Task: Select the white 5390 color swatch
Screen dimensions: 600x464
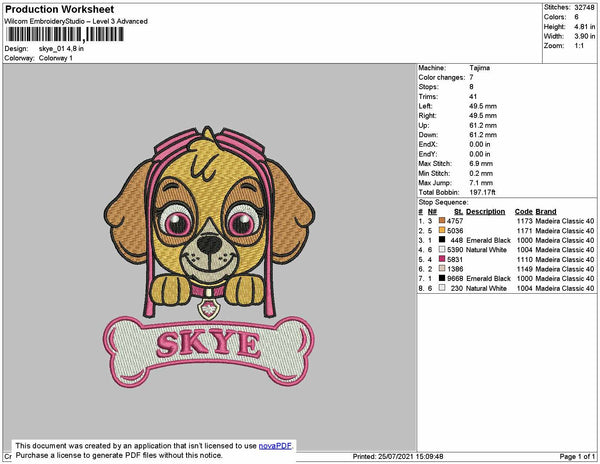Action: coord(442,249)
